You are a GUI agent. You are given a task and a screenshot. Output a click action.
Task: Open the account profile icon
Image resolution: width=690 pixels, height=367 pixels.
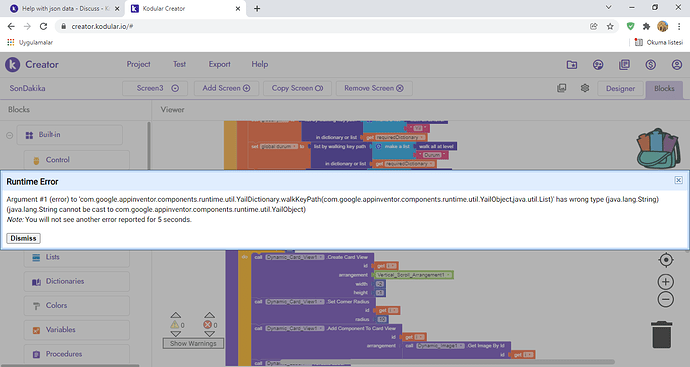[676, 65]
